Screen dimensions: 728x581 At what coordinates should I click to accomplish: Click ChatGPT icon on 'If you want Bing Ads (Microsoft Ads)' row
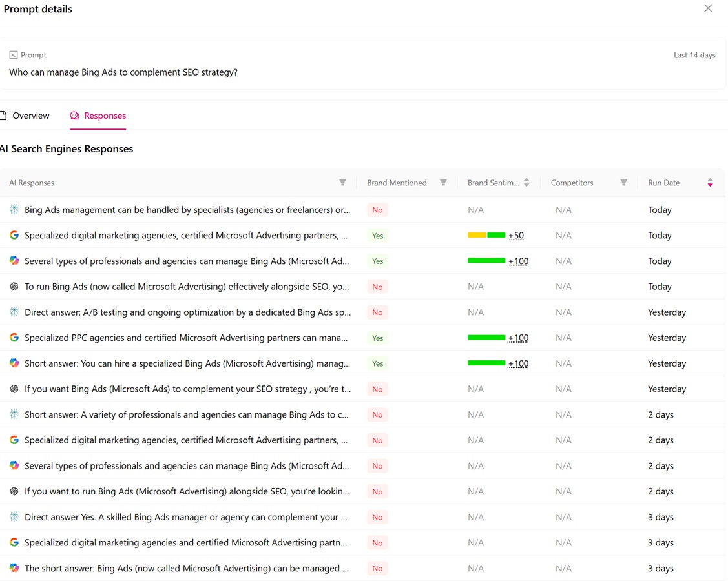14,389
